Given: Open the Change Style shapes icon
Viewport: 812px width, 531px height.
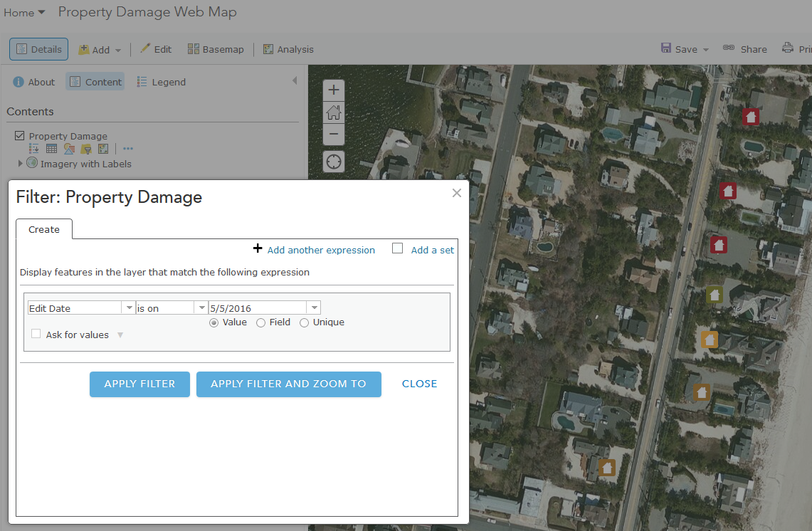Looking at the screenshot, I should pos(69,149).
